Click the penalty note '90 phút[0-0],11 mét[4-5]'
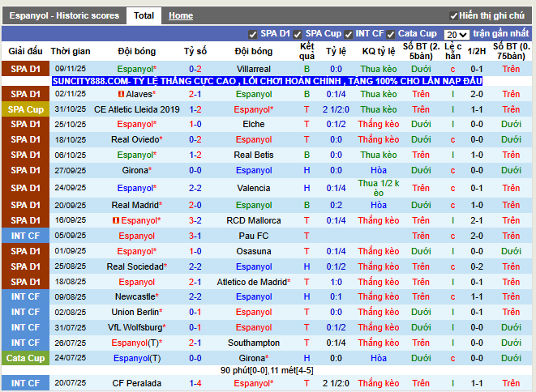Viewport: 536px width, 392px height. tap(267, 370)
